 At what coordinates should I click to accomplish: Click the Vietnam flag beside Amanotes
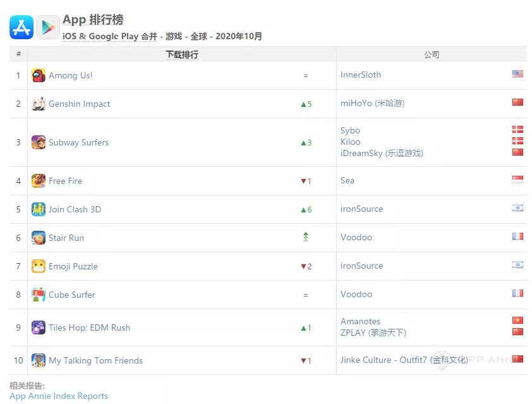(x=517, y=320)
